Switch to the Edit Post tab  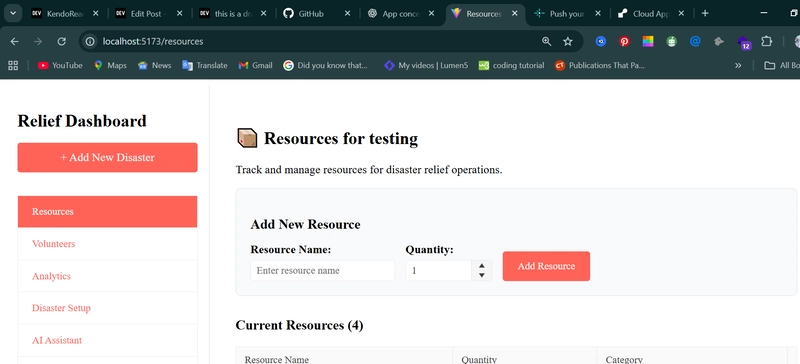[149, 14]
